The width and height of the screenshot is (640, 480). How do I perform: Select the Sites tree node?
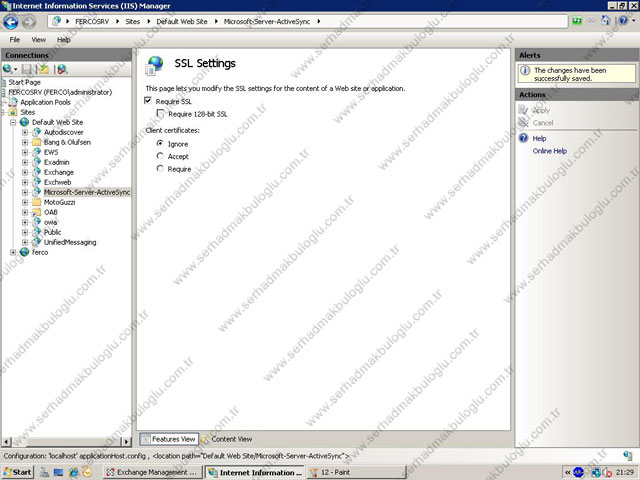tap(27, 112)
